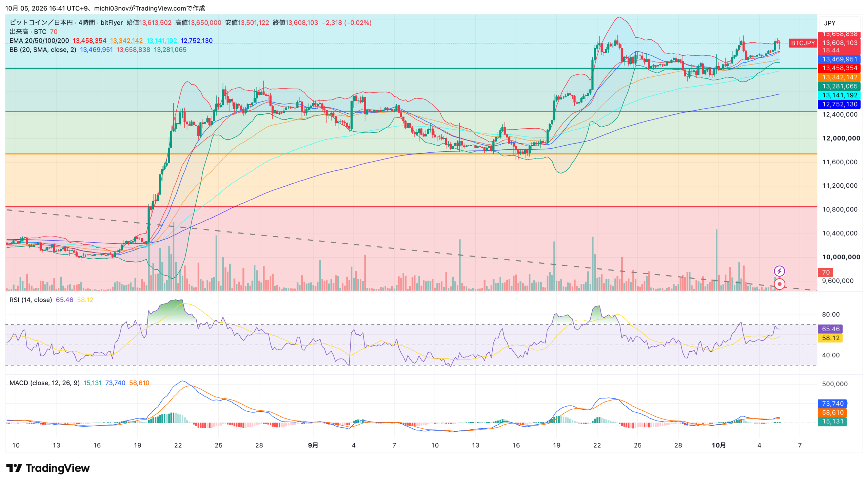Click the last price label 13,608,103

[x=839, y=43]
